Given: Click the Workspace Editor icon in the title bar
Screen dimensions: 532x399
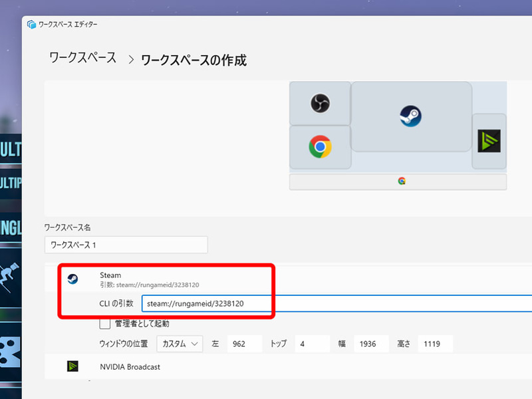Looking at the screenshot, I should (x=31, y=23).
